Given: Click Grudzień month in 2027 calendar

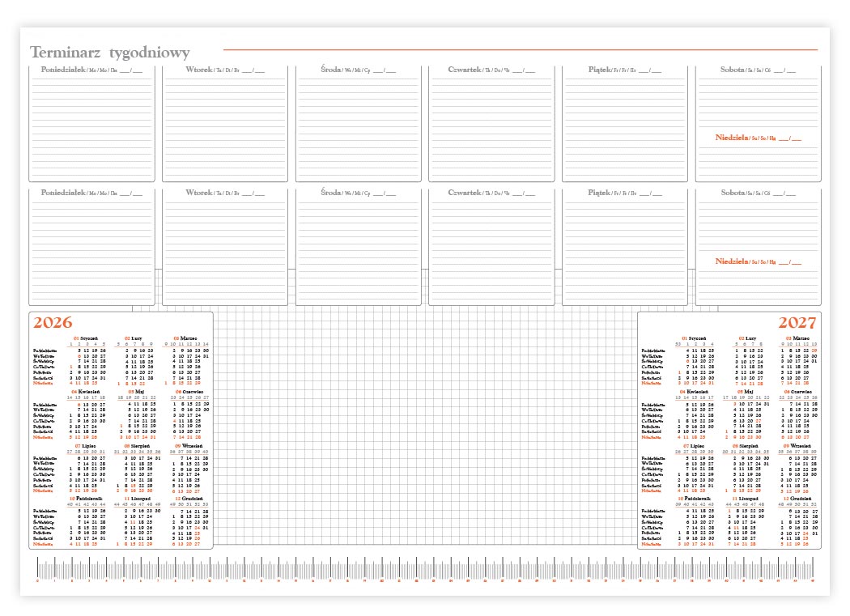Looking at the screenshot, I should (x=797, y=499).
